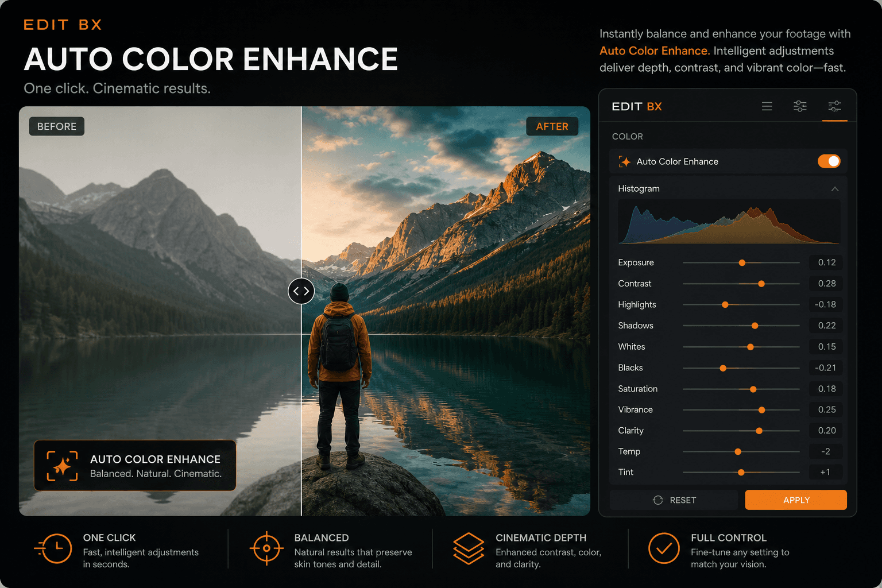Image resolution: width=882 pixels, height=588 pixels.
Task: Click the Blacks slider handle
Action: (x=723, y=368)
